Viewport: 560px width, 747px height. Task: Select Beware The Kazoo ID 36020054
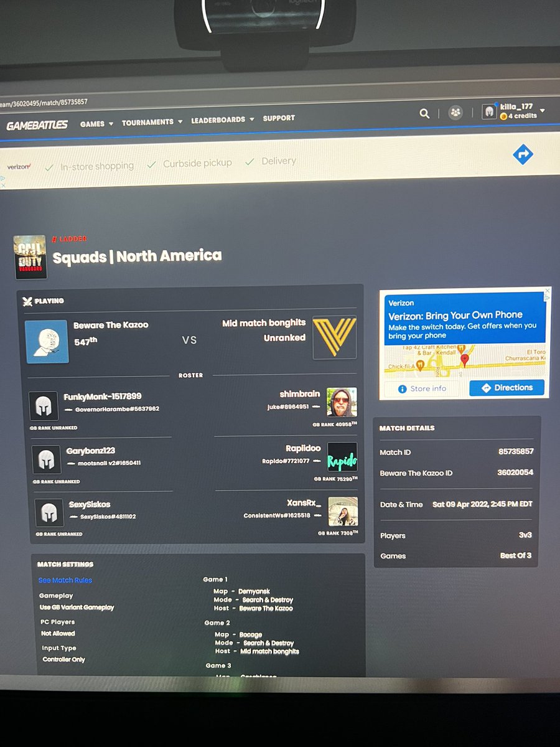[515, 472]
